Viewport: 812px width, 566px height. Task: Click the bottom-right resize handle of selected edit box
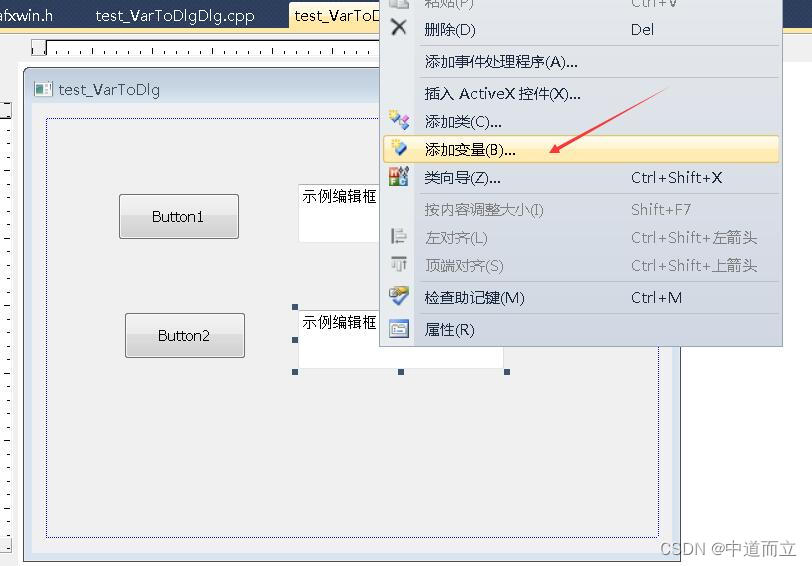click(x=507, y=372)
